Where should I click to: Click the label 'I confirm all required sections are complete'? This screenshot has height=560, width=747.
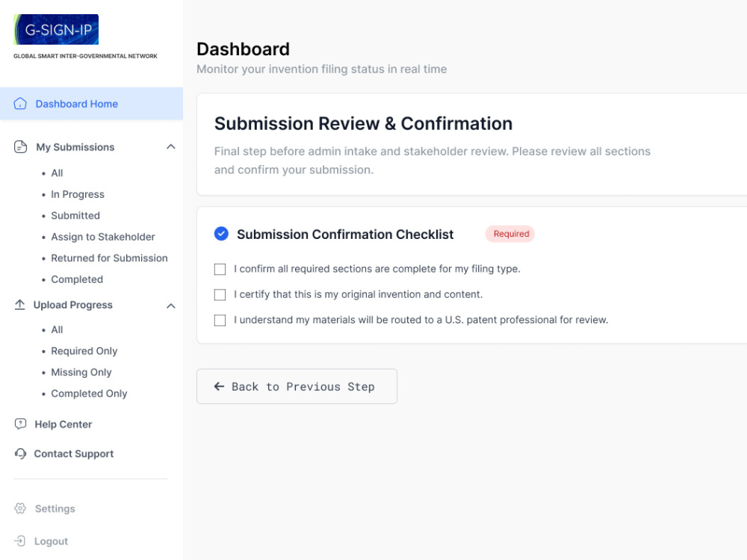pyautogui.click(x=376, y=269)
